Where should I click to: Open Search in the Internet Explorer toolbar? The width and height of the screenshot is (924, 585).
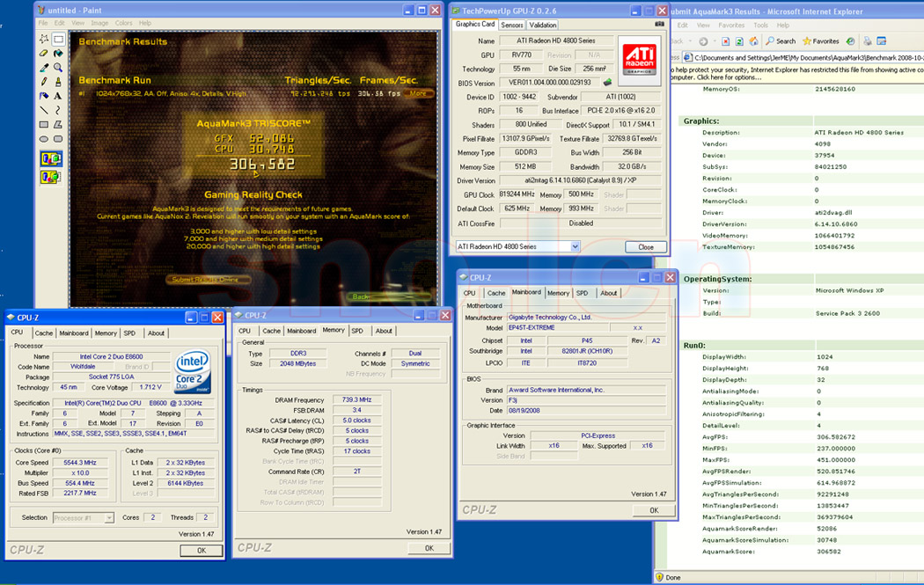[781, 41]
